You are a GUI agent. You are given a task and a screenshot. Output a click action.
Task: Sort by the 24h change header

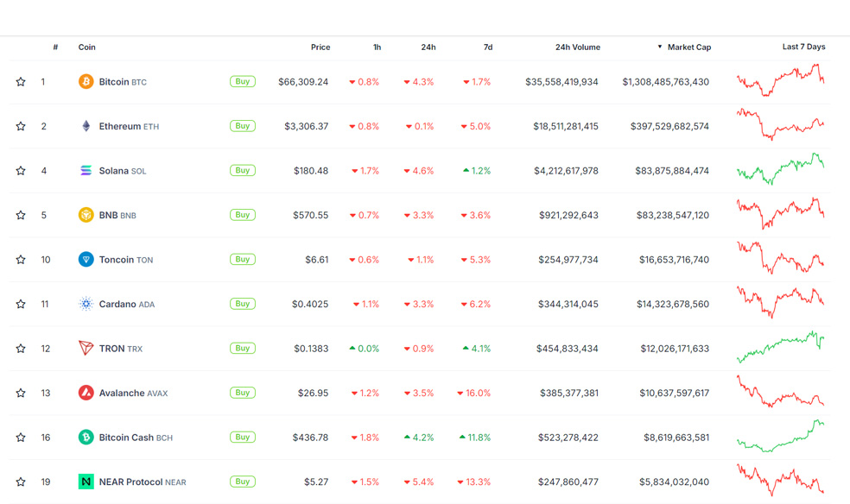(428, 47)
